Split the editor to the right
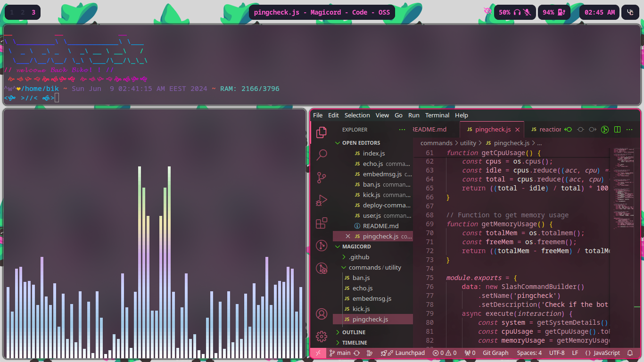The height and width of the screenshot is (362, 644). pyautogui.click(x=617, y=129)
